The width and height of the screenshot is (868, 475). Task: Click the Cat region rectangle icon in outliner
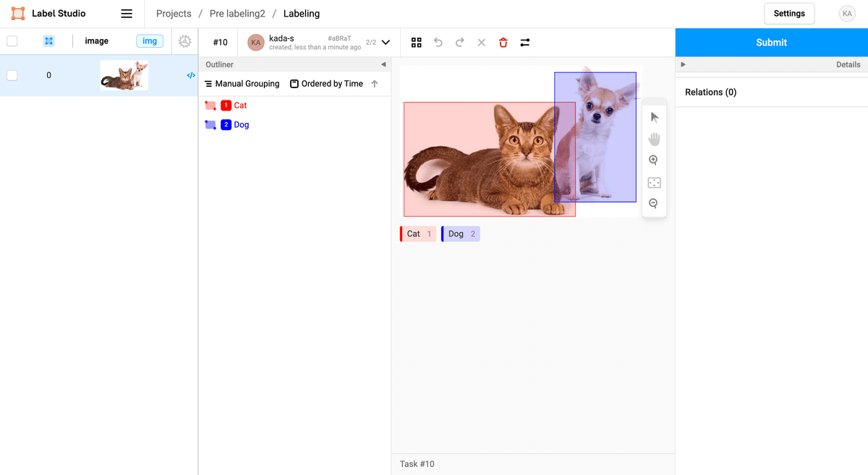coord(210,106)
